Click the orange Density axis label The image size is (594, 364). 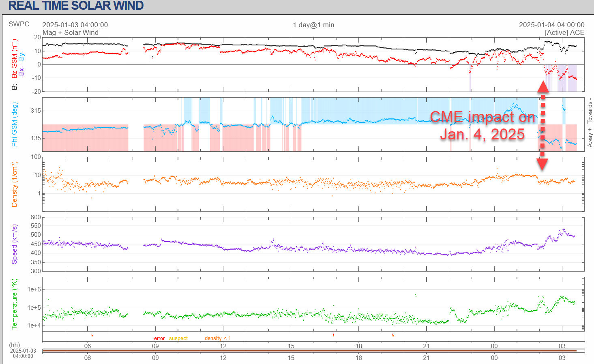tap(15, 184)
